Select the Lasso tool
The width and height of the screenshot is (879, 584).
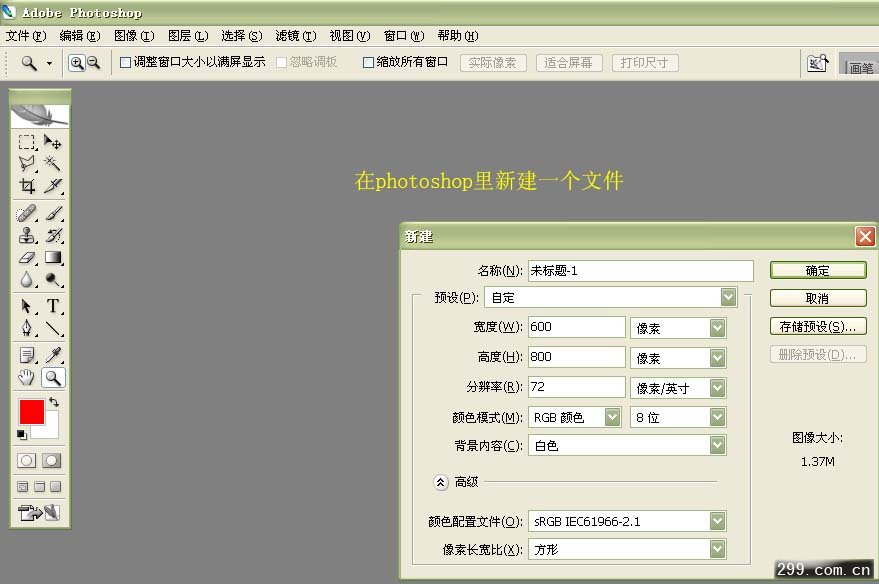tap(26, 164)
